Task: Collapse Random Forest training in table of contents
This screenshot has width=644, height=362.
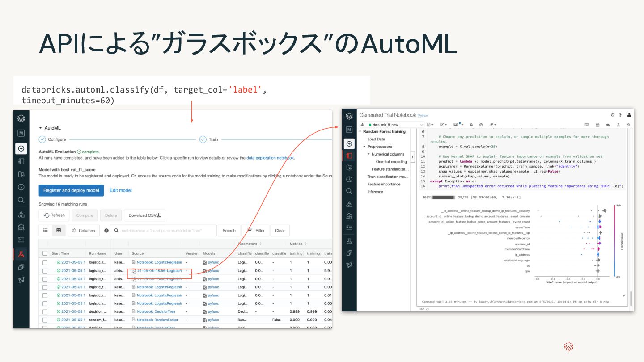Action: tap(360, 132)
